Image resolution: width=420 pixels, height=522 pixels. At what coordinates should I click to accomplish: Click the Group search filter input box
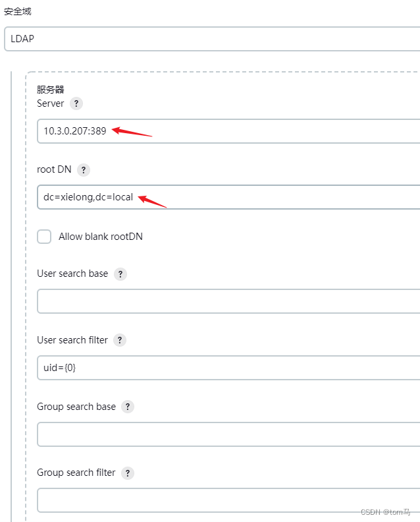(x=228, y=500)
